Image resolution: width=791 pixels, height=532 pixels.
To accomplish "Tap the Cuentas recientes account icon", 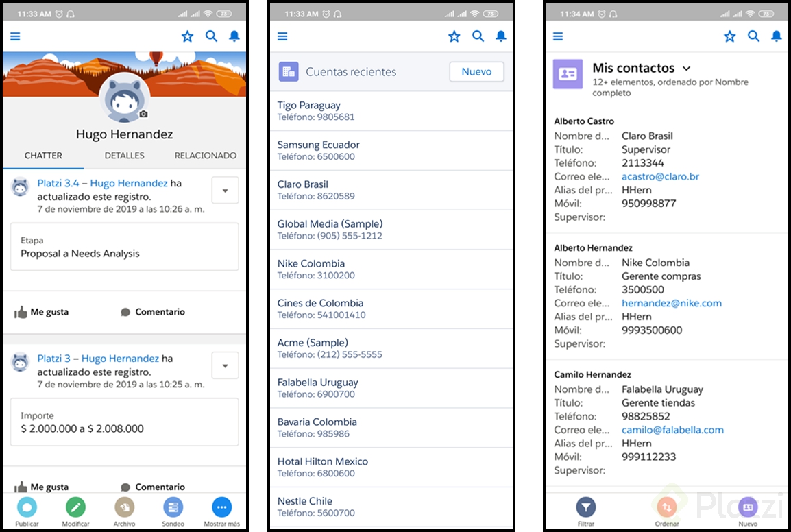I will click(x=289, y=72).
